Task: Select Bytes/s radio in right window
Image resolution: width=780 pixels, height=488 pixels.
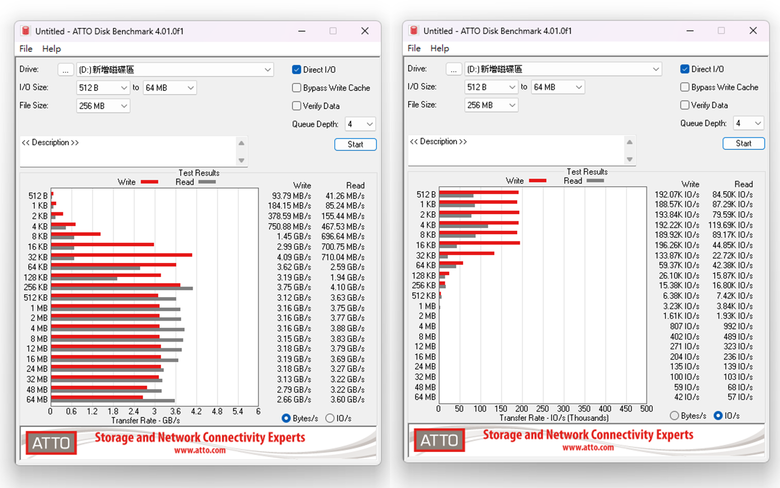Action: point(674,415)
